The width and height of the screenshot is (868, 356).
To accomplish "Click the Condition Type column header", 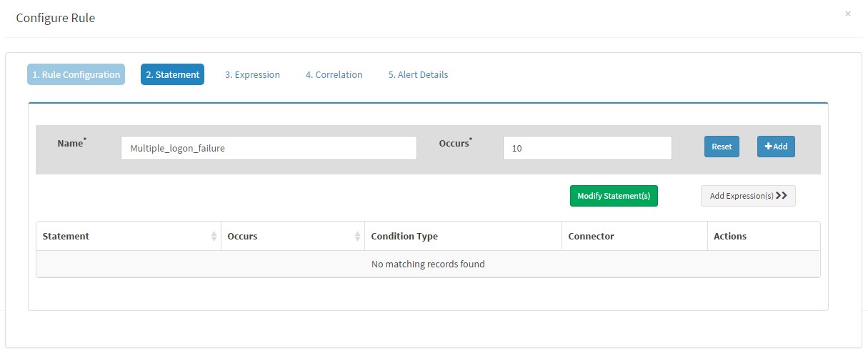I will 463,237.
